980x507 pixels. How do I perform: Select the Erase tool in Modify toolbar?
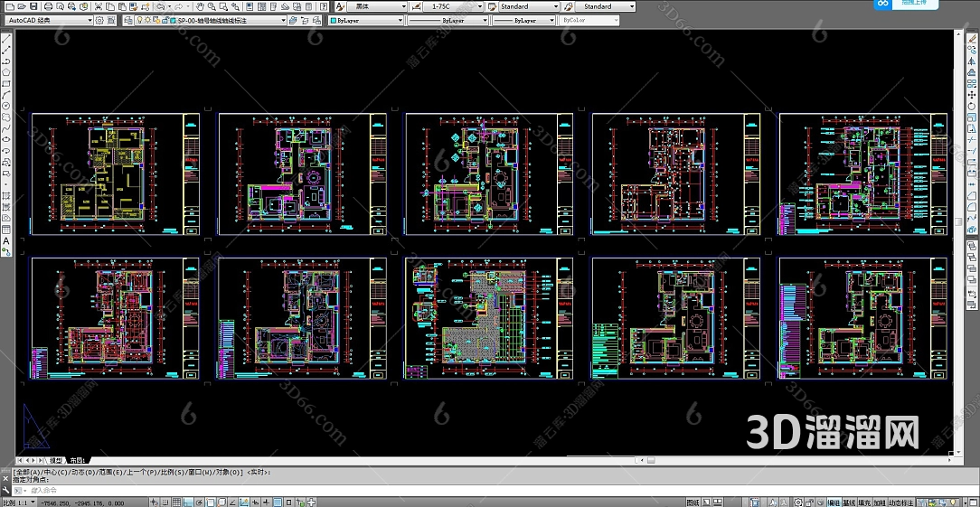pos(972,38)
